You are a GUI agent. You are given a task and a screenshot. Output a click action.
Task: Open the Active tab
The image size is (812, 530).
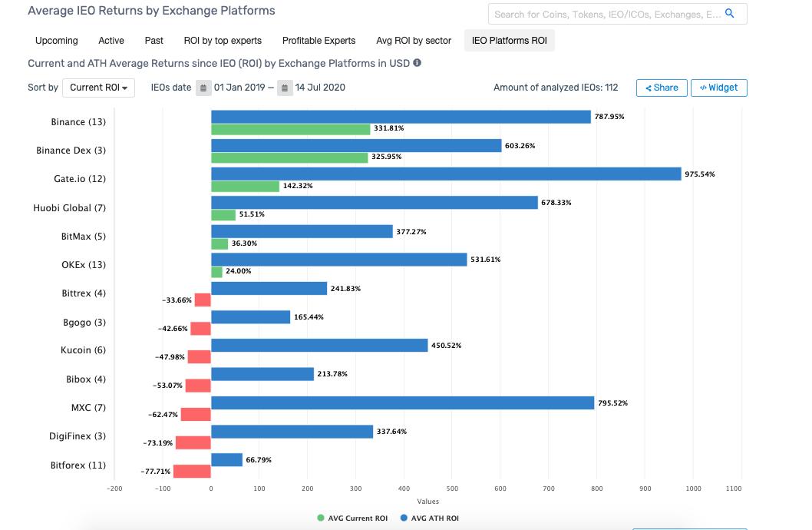coord(111,41)
